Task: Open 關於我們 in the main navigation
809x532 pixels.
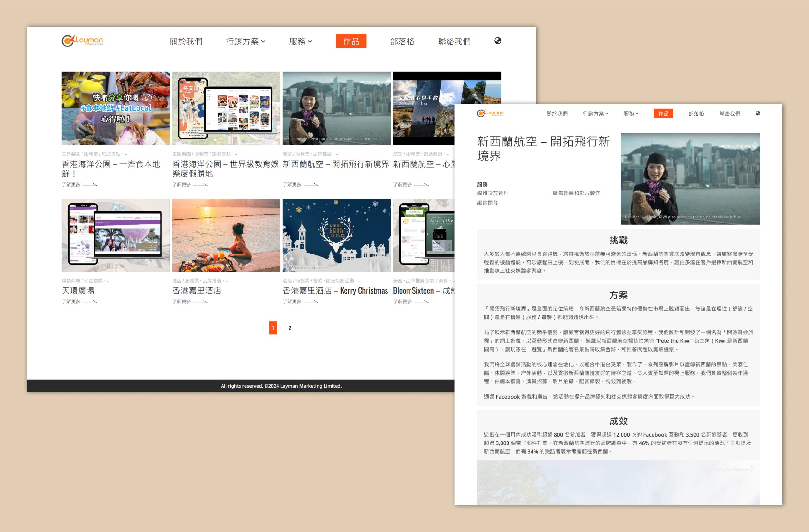Action: click(x=186, y=41)
